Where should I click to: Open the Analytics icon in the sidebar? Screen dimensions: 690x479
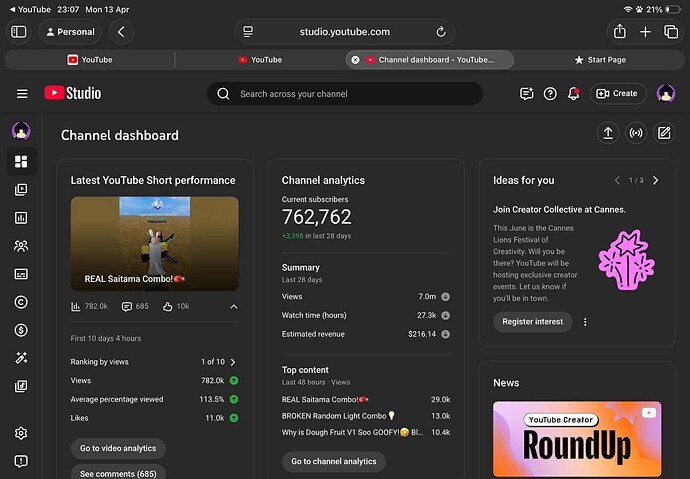coord(21,218)
